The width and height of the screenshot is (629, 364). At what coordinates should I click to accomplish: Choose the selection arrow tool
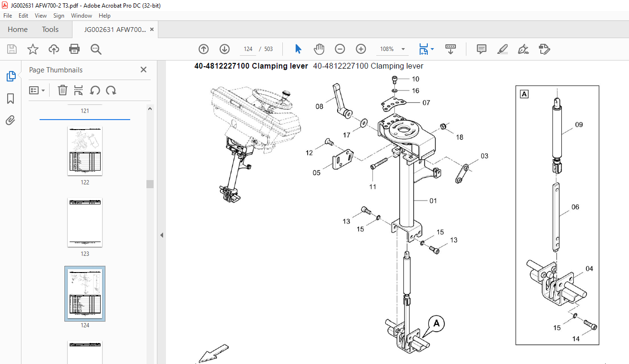pos(299,49)
